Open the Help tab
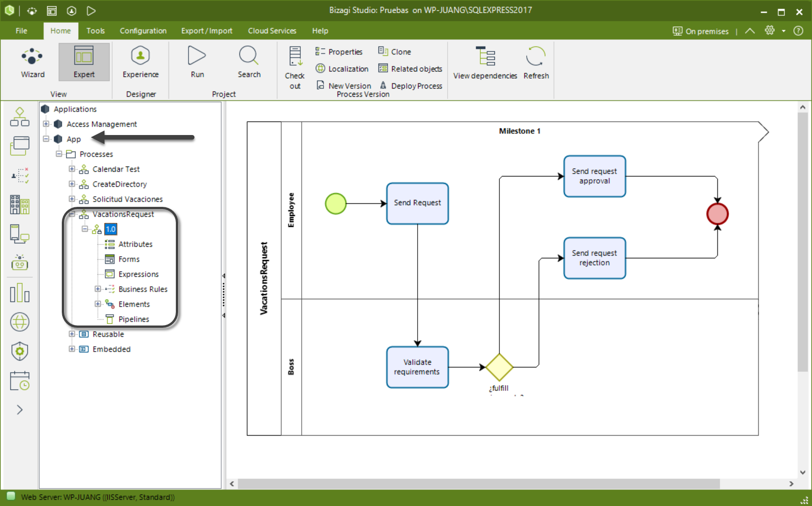Image resolution: width=812 pixels, height=506 pixels. tap(320, 31)
